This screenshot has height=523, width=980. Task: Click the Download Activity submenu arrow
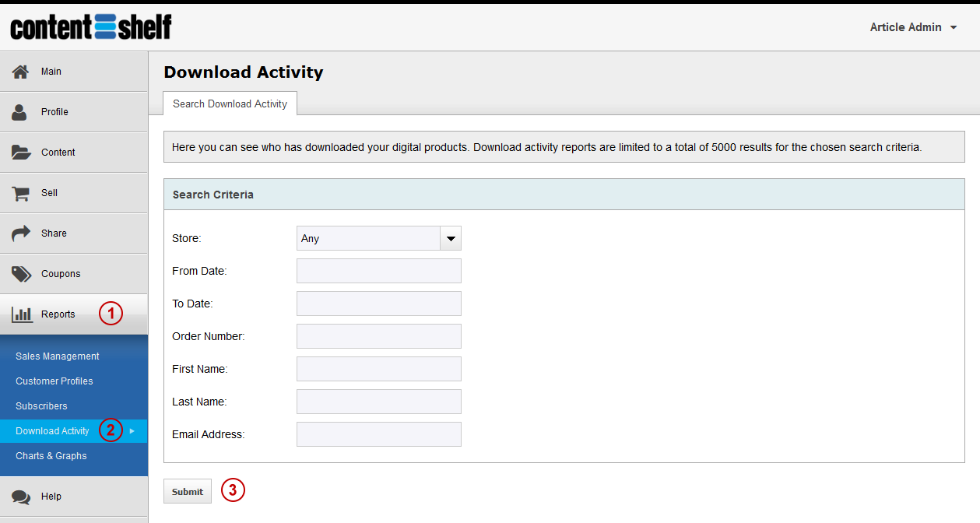coord(132,431)
